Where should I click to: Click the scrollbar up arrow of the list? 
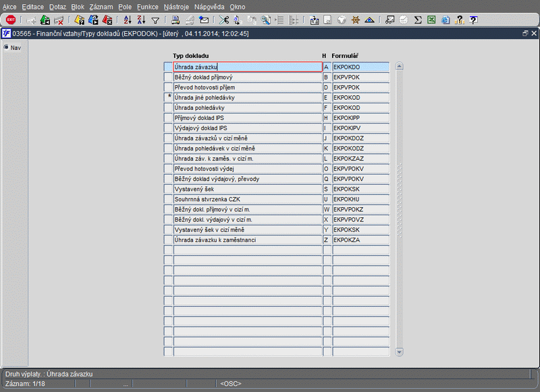point(399,66)
